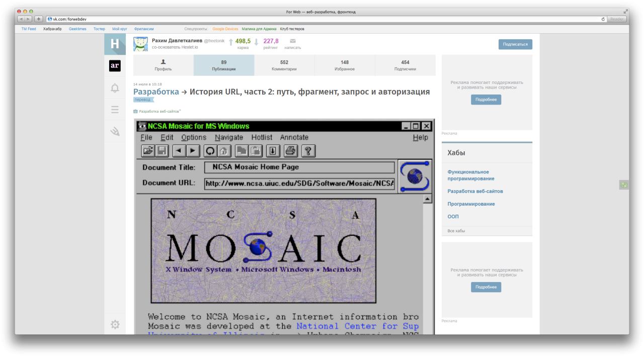
Task: Click 'Подробнее' in the ad block below 'Все хабы'
Action: click(486, 287)
